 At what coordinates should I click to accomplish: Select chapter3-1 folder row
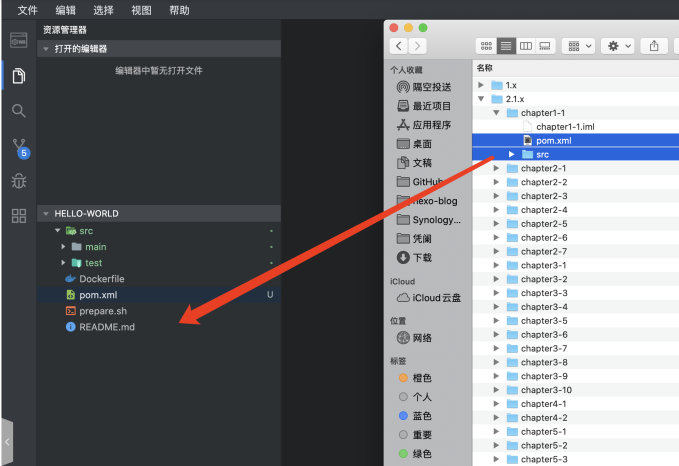pyautogui.click(x=576, y=265)
